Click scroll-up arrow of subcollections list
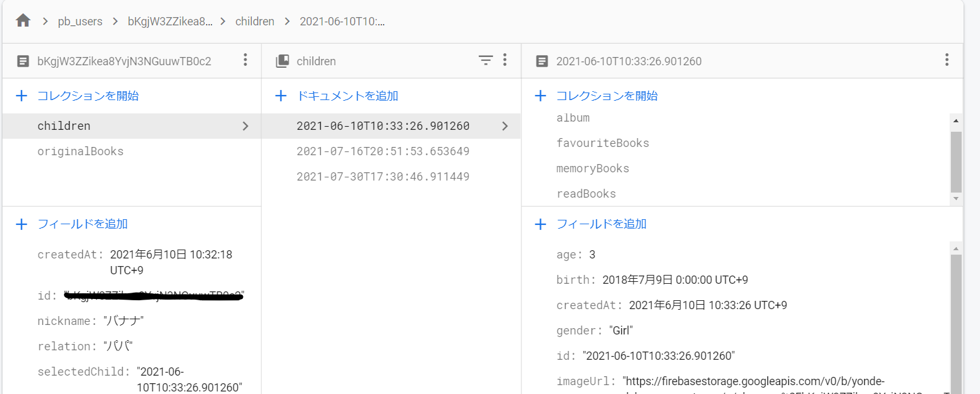Viewport: 980px width, 394px height. (x=956, y=120)
